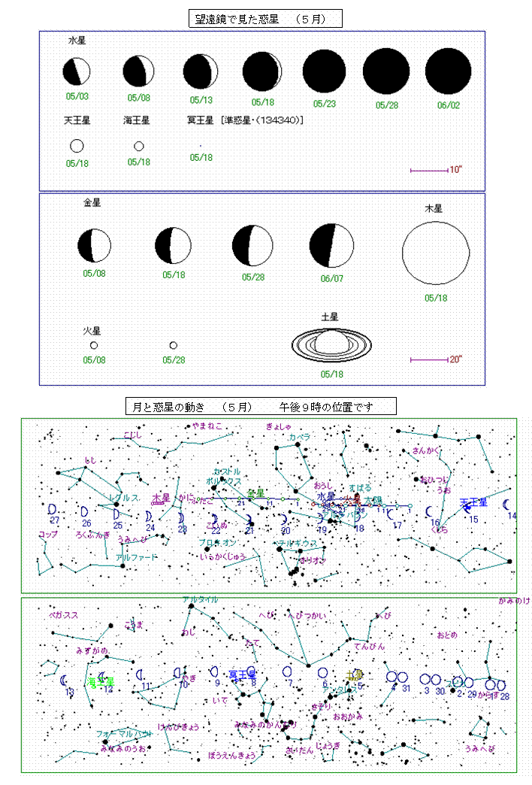Image resolution: width=532 pixels, height=785 pixels.
Task: Click the green 海王星 label in the star chart
Action: point(100,682)
